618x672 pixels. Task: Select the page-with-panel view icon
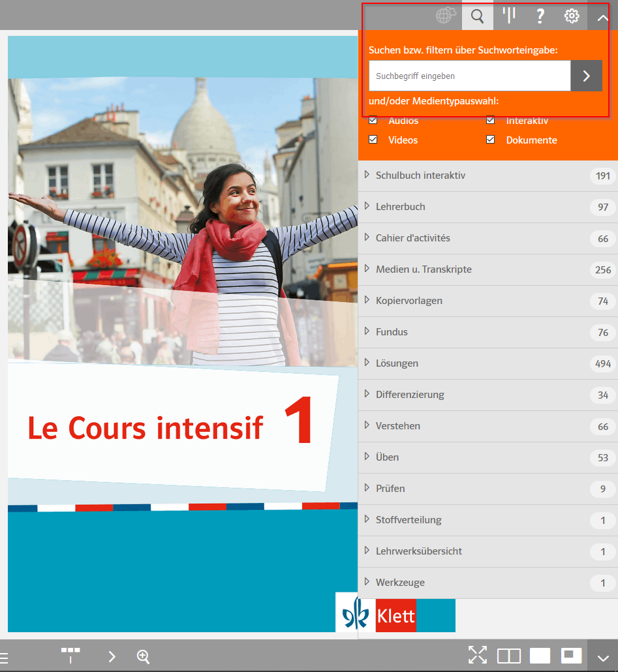point(571,656)
